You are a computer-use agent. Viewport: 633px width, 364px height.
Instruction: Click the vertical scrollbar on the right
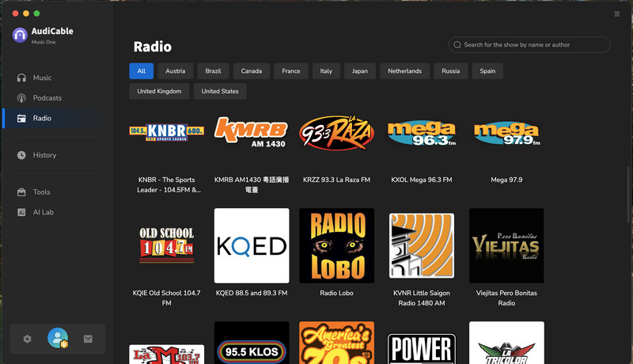coord(628,195)
